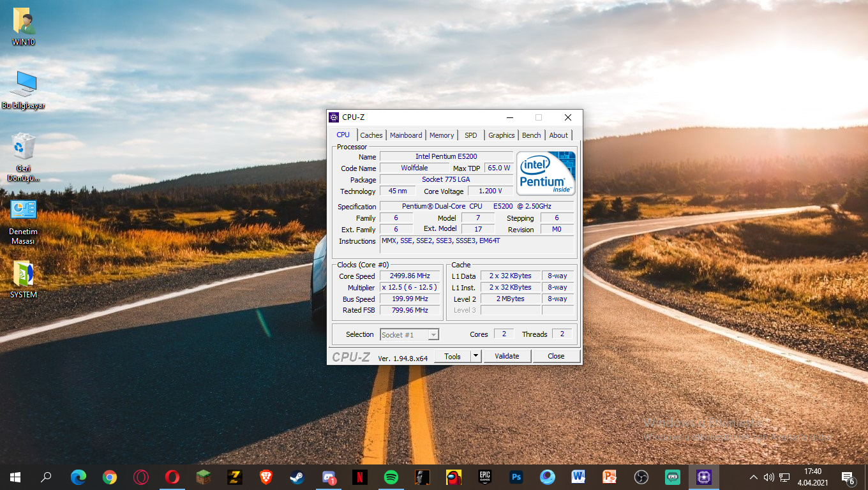
Task: Select the CPU tab
Action: [343, 135]
